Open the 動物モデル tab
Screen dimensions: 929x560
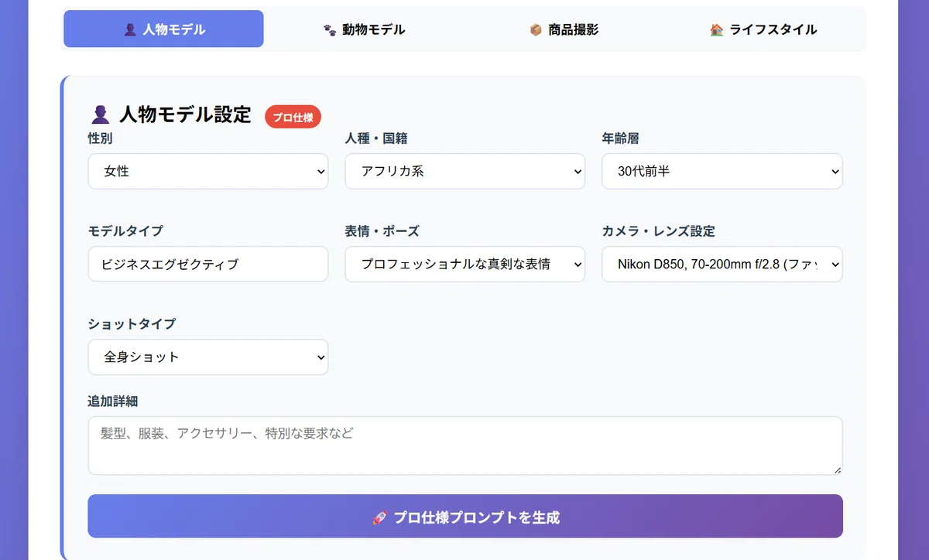[364, 29]
